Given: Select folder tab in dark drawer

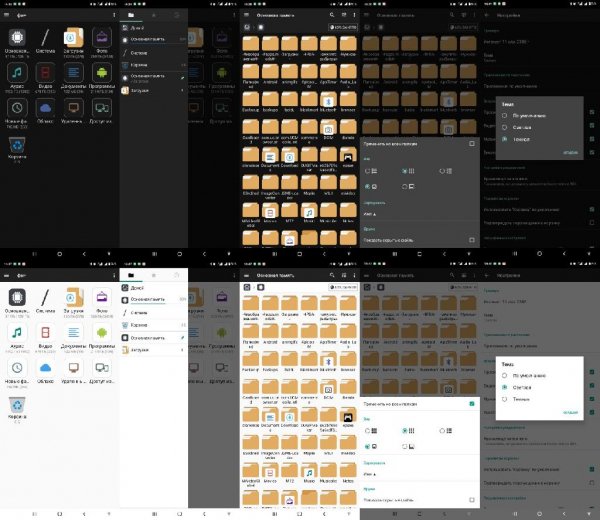Looking at the screenshot, I should click(x=131, y=15).
